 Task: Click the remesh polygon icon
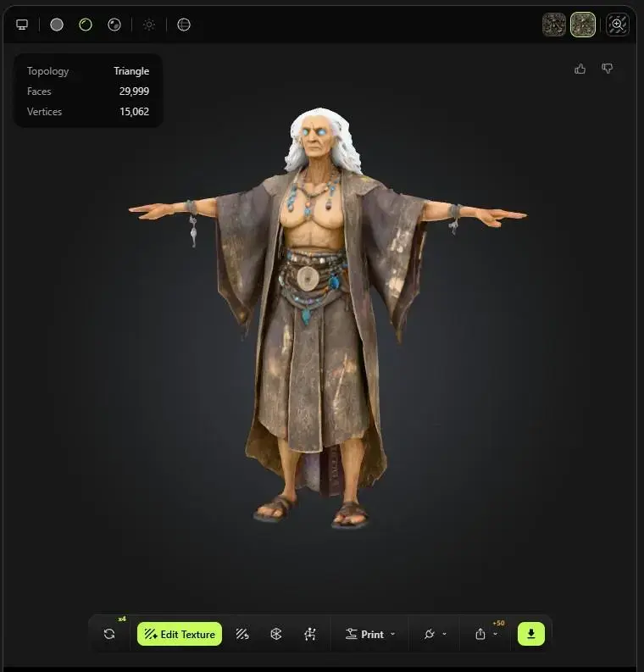tap(276, 634)
